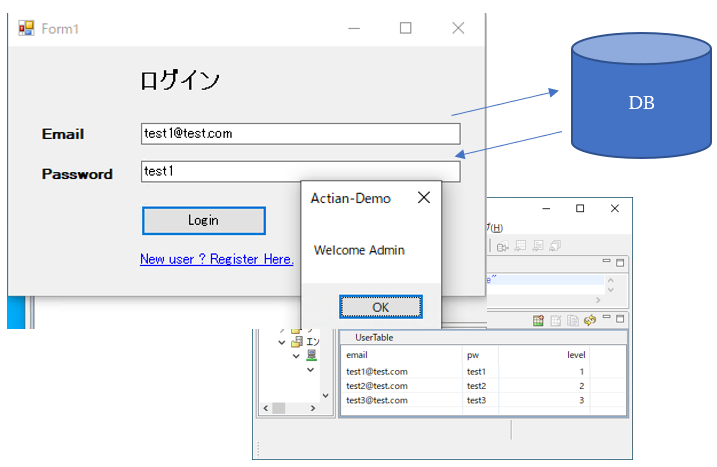
Task: Open the New user? Register Here link
Action: [217, 259]
